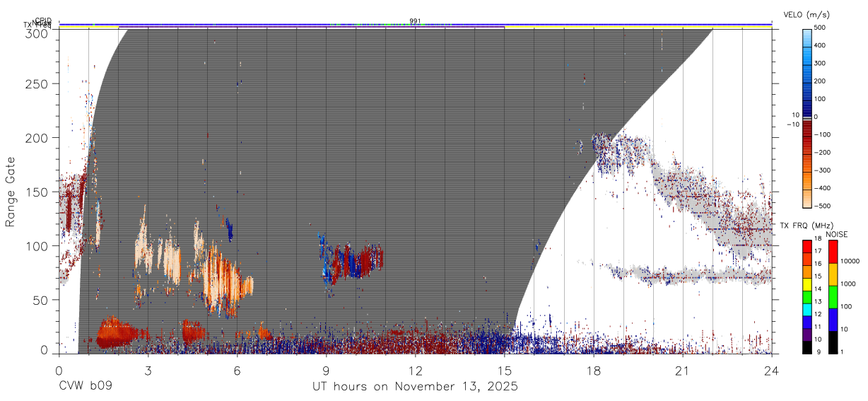Click the green 13-14 MHz TX FRQ swatch
868x401 pixels.
pos(807,296)
